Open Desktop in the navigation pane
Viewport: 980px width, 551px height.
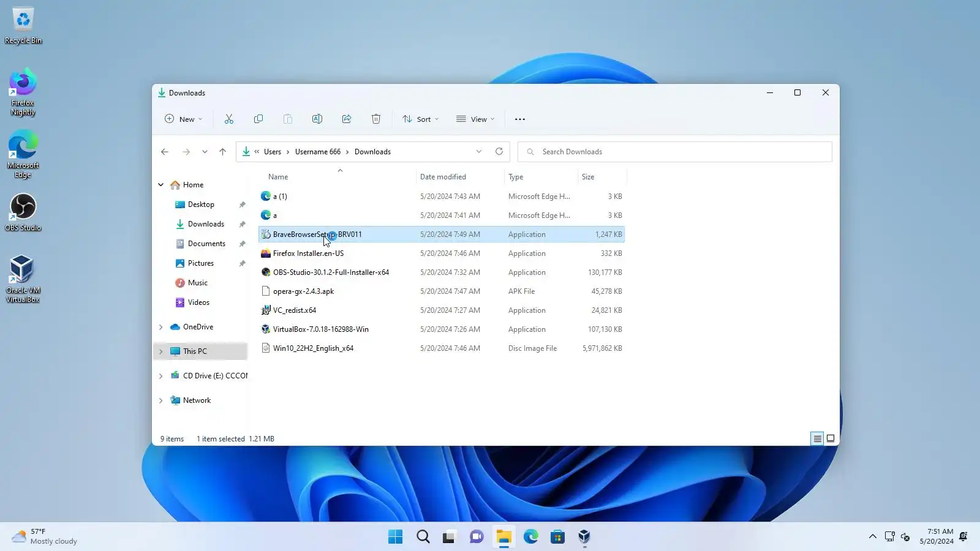[201, 204]
